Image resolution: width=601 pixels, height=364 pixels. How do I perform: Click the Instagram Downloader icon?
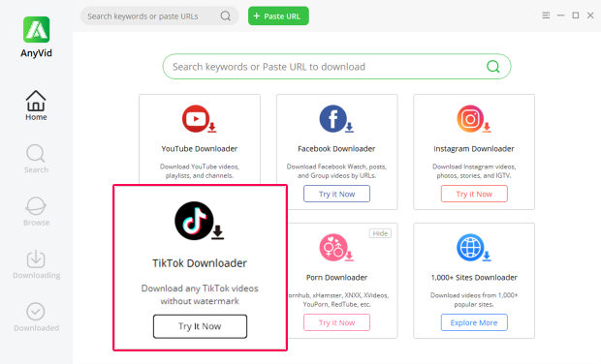(x=473, y=119)
